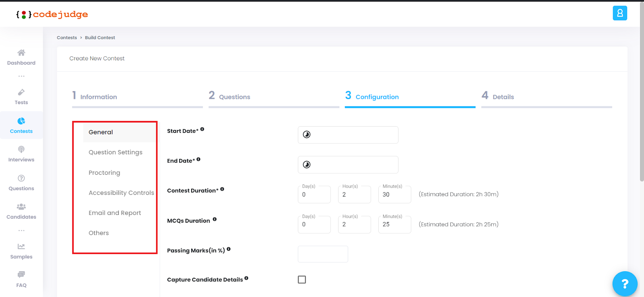This screenshot has height=297, width=644.
Task: Focus the Start Date field
Action: click(348, 135)
